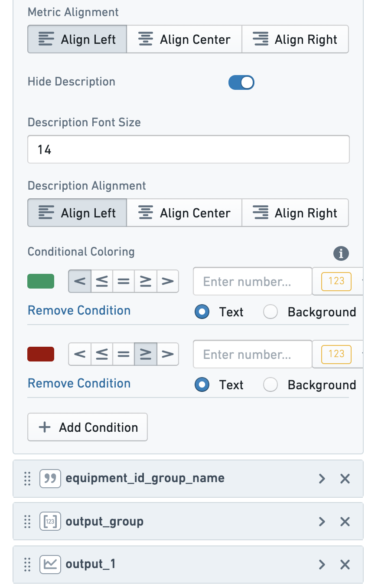Set Metric Alignment to Align Center

[184, 39]
